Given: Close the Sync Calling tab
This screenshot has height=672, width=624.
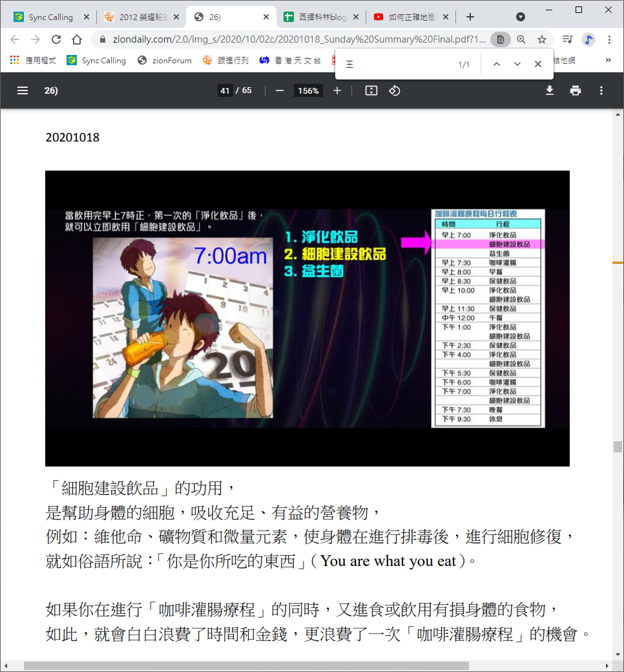Looking at the screenshot, I should pos(86,17).
